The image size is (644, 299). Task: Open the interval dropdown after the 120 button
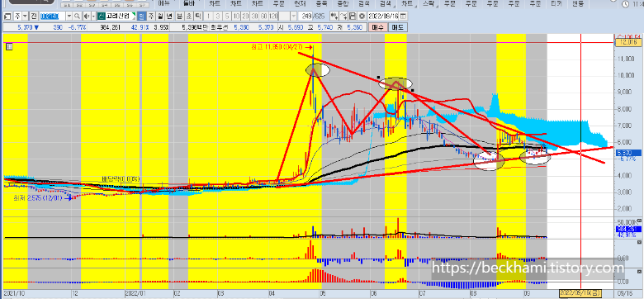coord(294,17)
